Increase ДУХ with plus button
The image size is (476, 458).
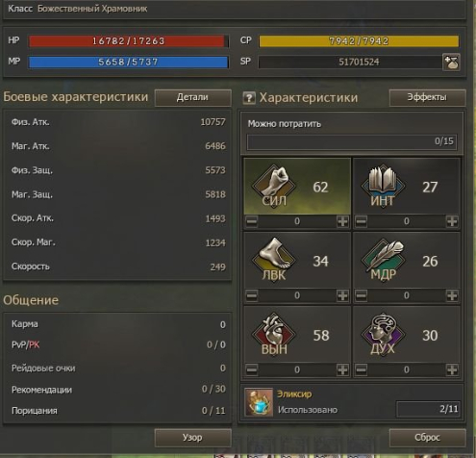click(x=452, y=369)
